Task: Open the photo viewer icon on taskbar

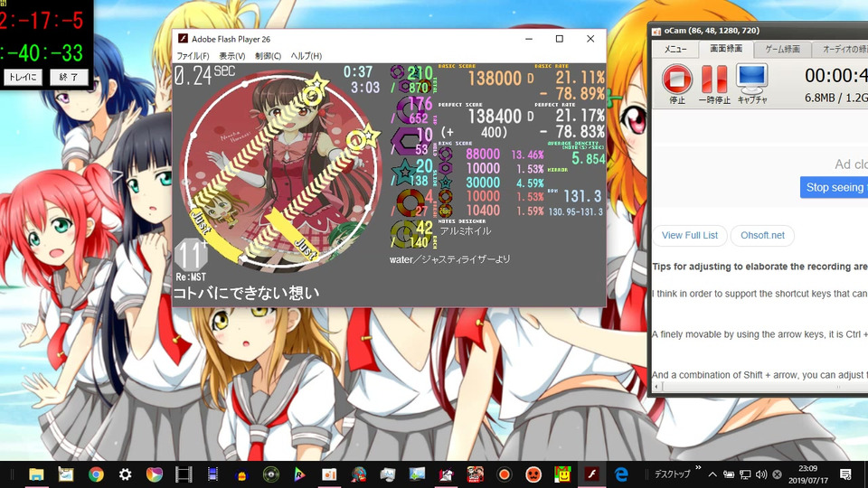Action: 388,474
